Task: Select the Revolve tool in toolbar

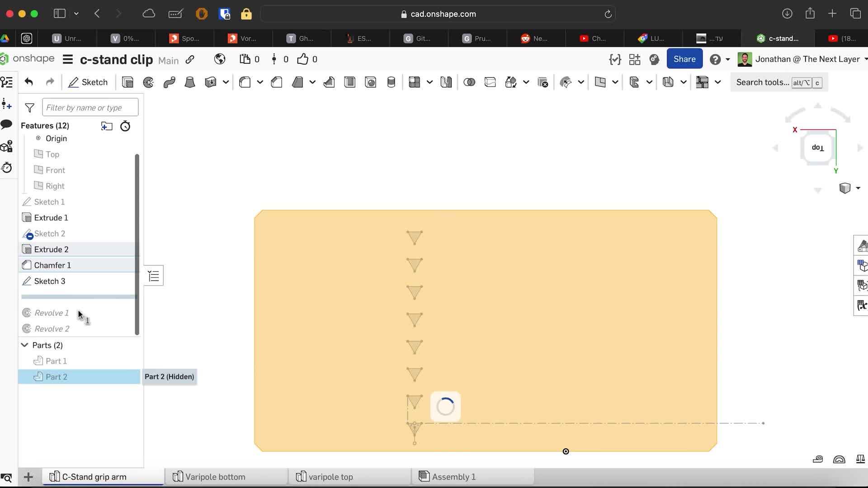Action: point(148,82)
